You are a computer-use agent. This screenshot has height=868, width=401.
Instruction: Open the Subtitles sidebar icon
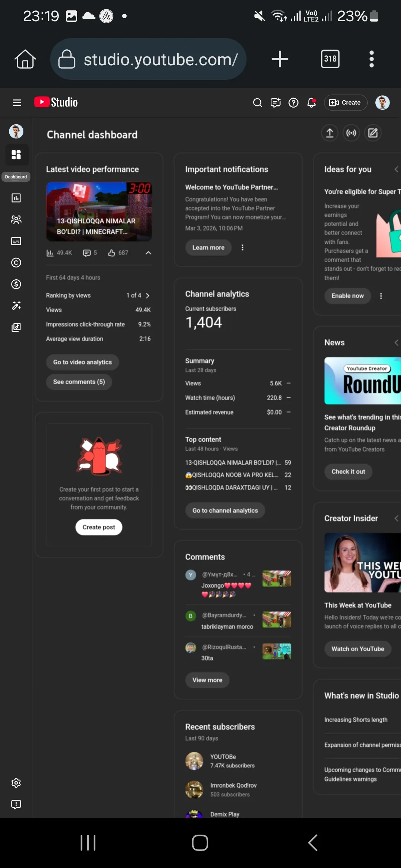pos(16,241)
